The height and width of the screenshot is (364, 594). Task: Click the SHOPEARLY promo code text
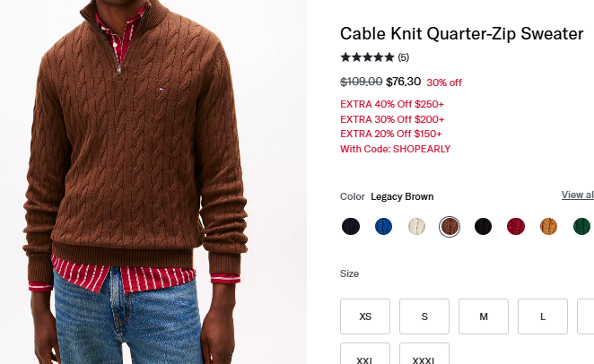tap(422, 149)
